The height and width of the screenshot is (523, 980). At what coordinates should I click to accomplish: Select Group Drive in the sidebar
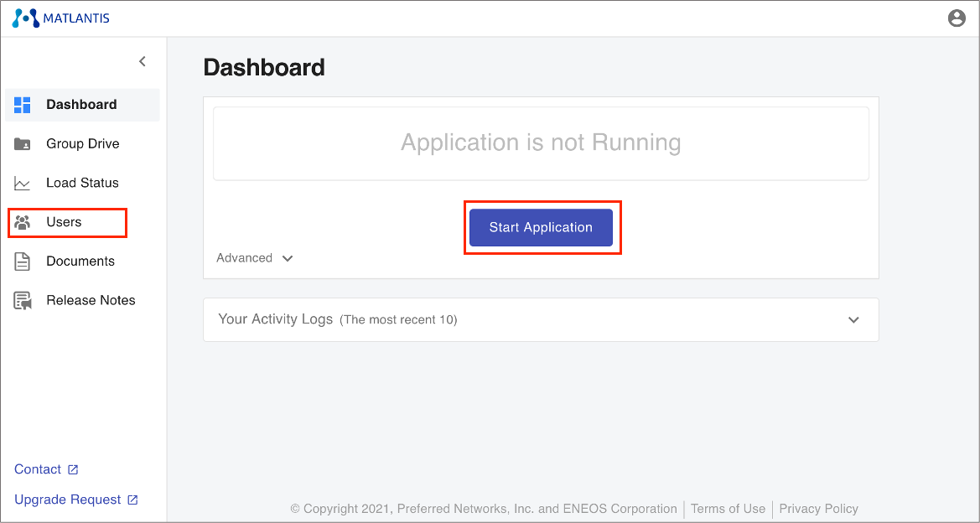[x=82, y=144]
